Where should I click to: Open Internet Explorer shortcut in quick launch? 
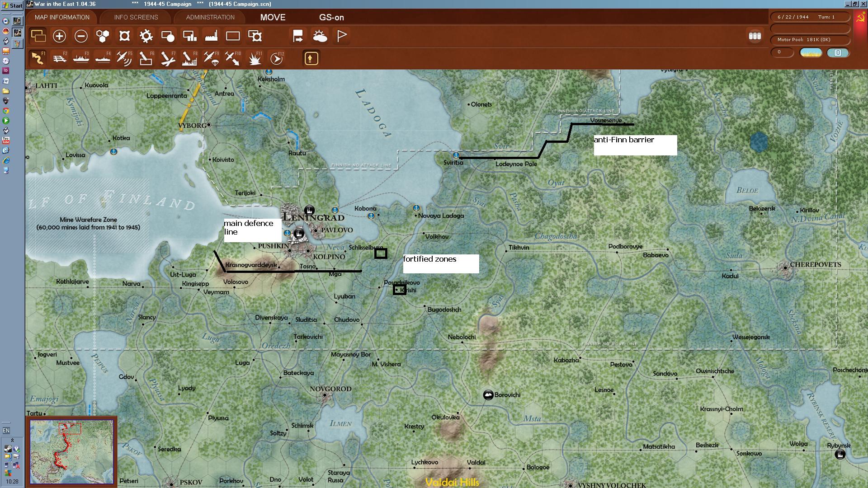click(x=5, y=160)
